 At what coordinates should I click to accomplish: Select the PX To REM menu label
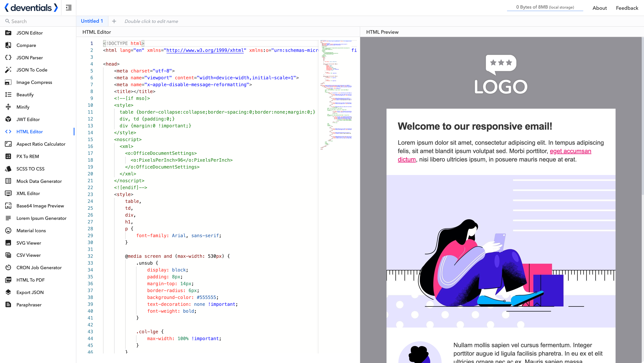[28, 156]
